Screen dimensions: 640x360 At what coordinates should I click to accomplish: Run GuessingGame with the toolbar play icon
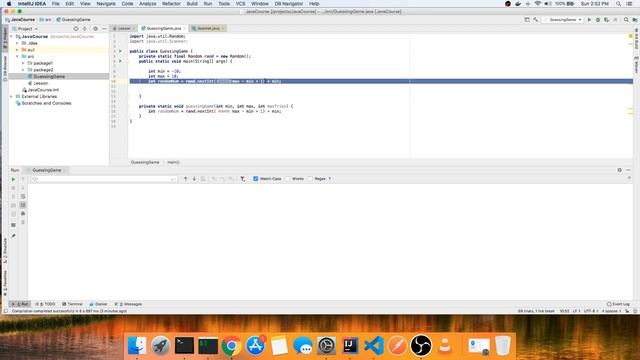pos(589,20)
